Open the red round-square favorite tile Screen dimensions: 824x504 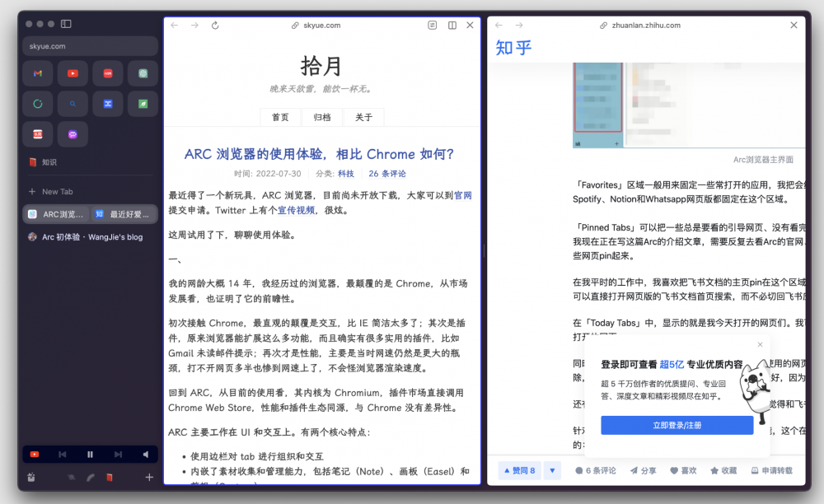tap(108, 73)
